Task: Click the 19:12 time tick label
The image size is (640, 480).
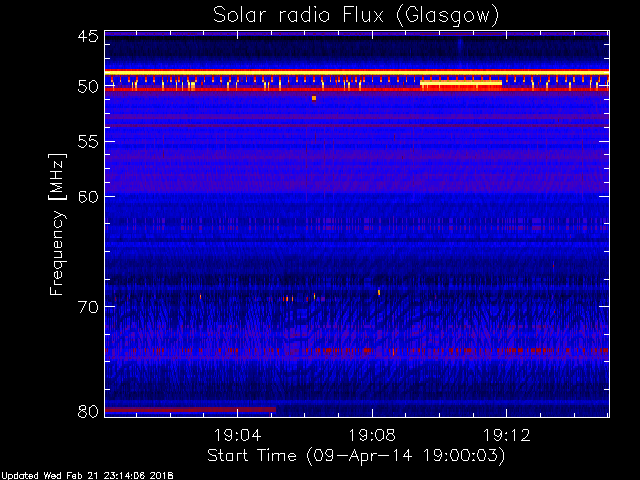Action: click(x=507, y=435)
